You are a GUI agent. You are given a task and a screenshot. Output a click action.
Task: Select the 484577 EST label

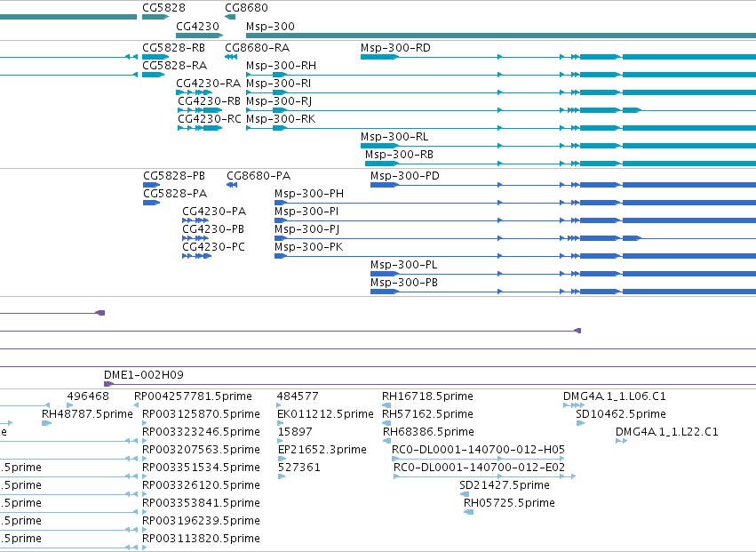[298, 396]
